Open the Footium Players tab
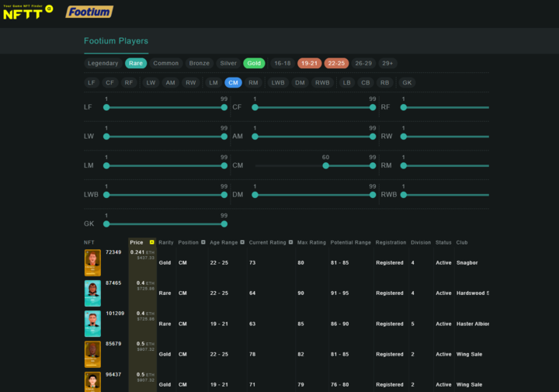Image resolution: width=559 pixels, height=392 pixels. click(116, 41)
